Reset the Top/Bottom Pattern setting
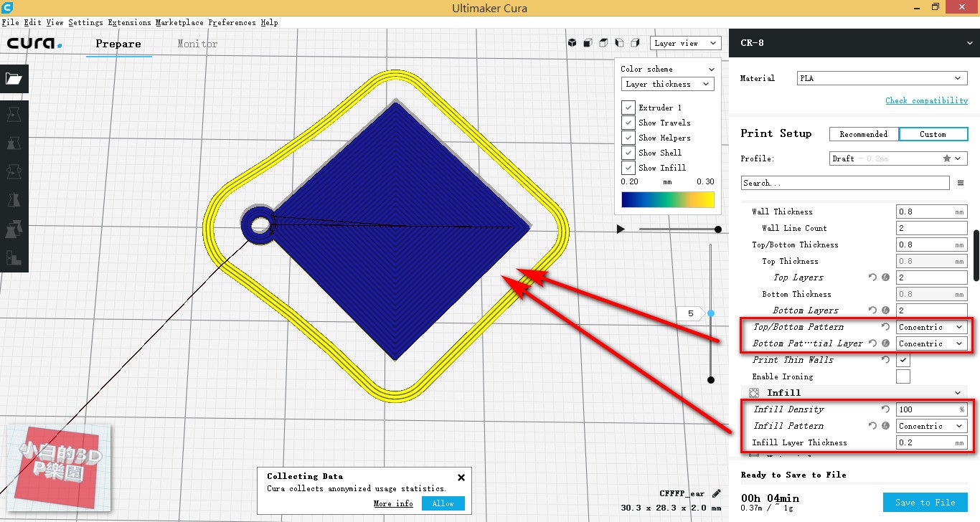 coord(885,327)
